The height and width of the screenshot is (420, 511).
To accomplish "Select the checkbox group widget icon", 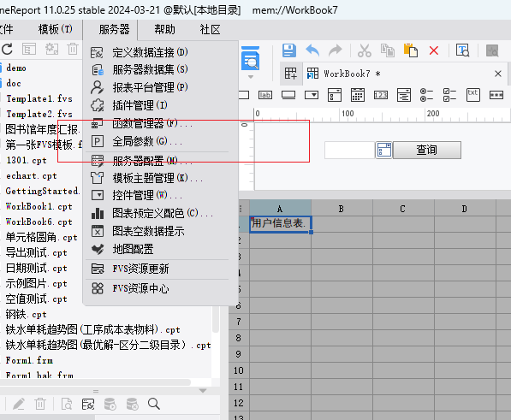I will (449, 95).
